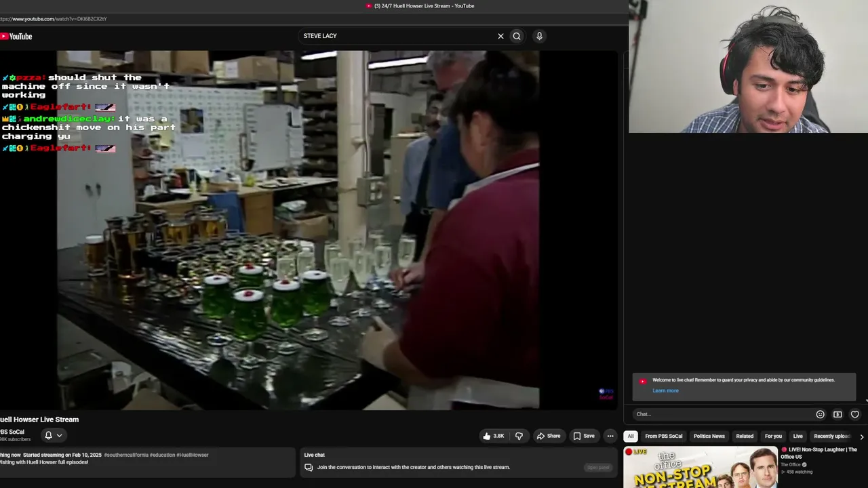868x488 pixels.
Task: Open the notification bell dropdown for PBS SoCal
Action: pyautogui.click(x=53, y=435)
